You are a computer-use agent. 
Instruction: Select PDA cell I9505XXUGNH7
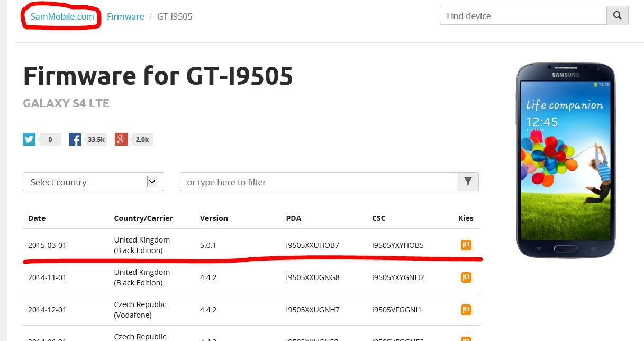tap(313, 310)
